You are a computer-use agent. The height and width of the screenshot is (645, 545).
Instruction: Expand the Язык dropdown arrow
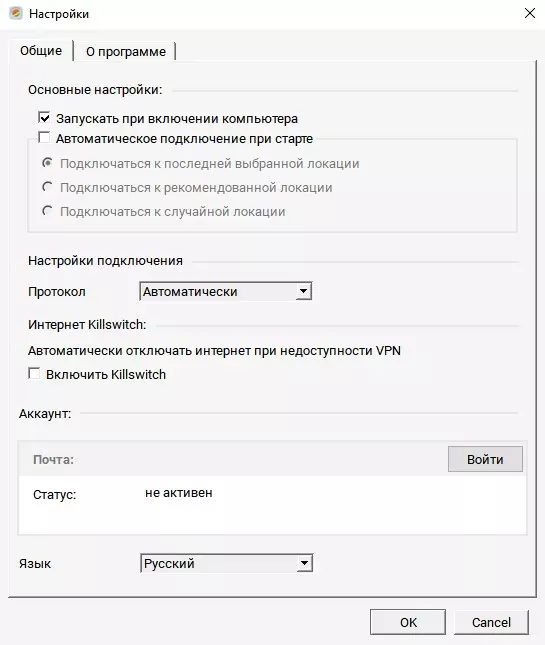[304, 563]
